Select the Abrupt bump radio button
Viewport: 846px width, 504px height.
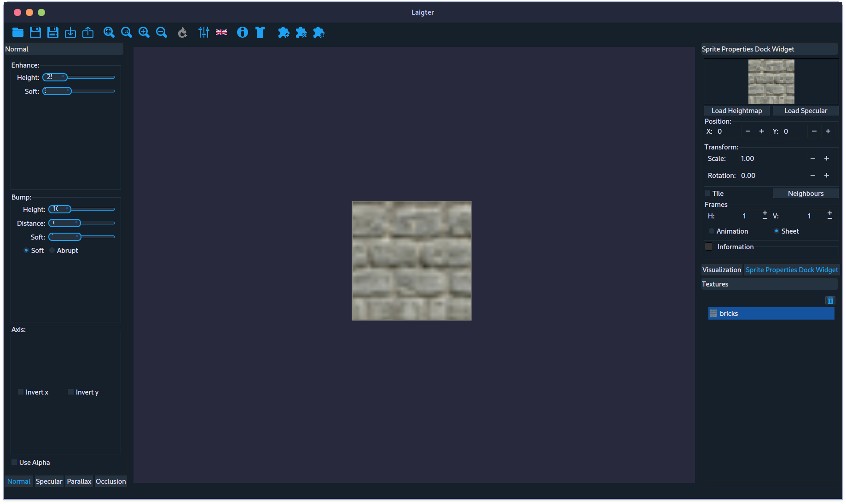tap(52, 251)
